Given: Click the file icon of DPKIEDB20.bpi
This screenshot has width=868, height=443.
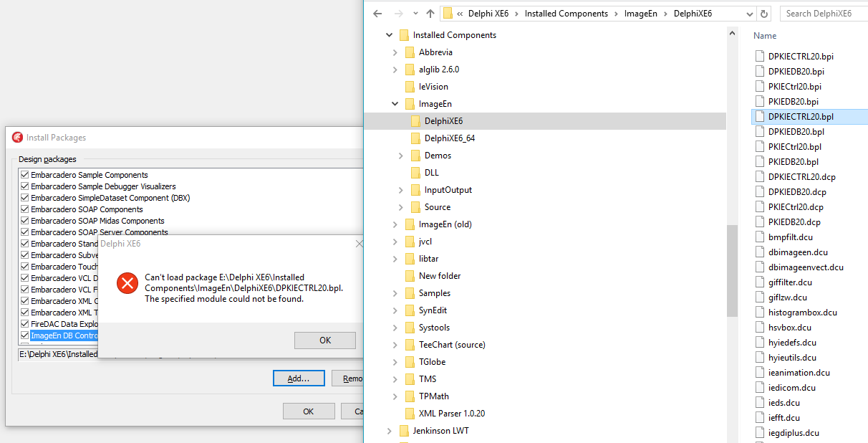Looking at the screenshot, I should click(x=761, y=71).
